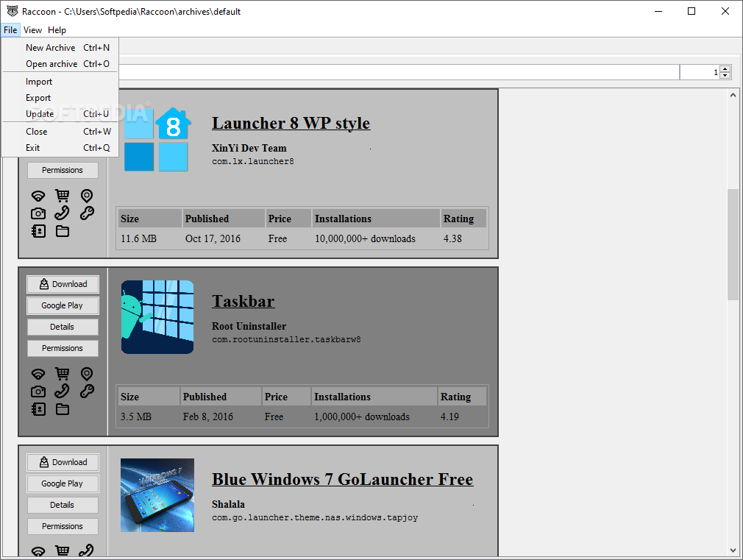Click the 11.6 MB size value

click(138, 238)
